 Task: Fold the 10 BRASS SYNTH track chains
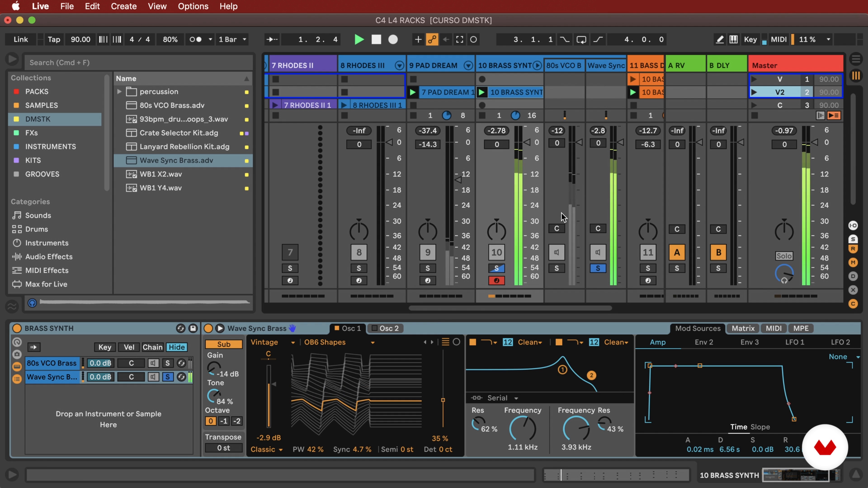click(537, 65)
